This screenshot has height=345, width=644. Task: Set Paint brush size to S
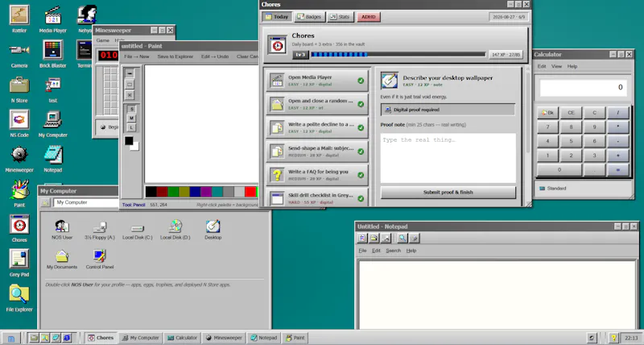pyautogui.click(x=131, y=110)
